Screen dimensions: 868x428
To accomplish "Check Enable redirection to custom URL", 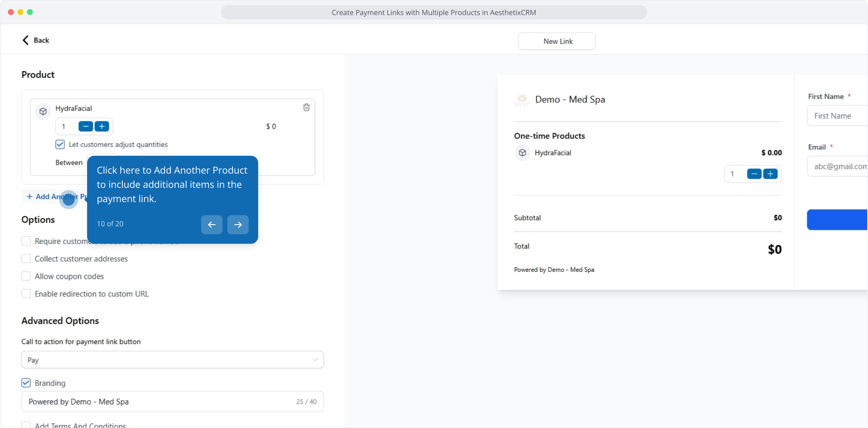I will pyautogui.click(x=26, y=294).
